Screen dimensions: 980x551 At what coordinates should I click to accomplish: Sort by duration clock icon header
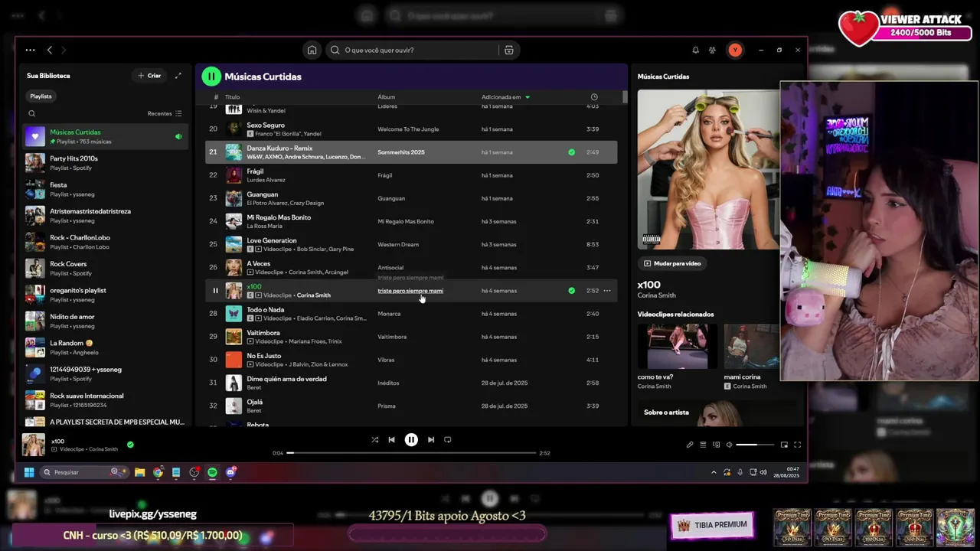pyautogui.click(x=594, y=97)
